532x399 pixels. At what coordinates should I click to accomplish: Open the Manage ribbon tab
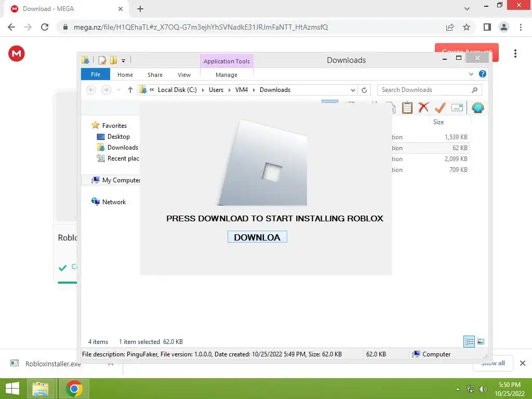coord(227,75)
